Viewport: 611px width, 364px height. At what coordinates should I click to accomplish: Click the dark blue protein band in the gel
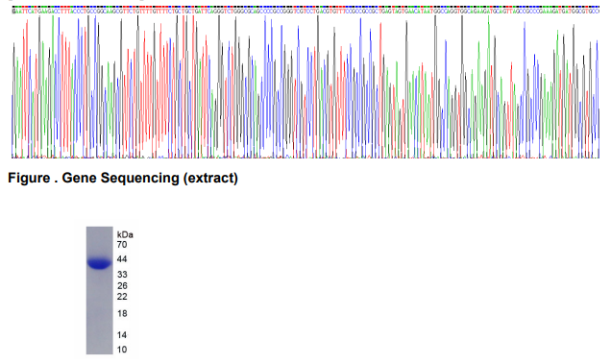pyautogui.click(x=99, y=264)
